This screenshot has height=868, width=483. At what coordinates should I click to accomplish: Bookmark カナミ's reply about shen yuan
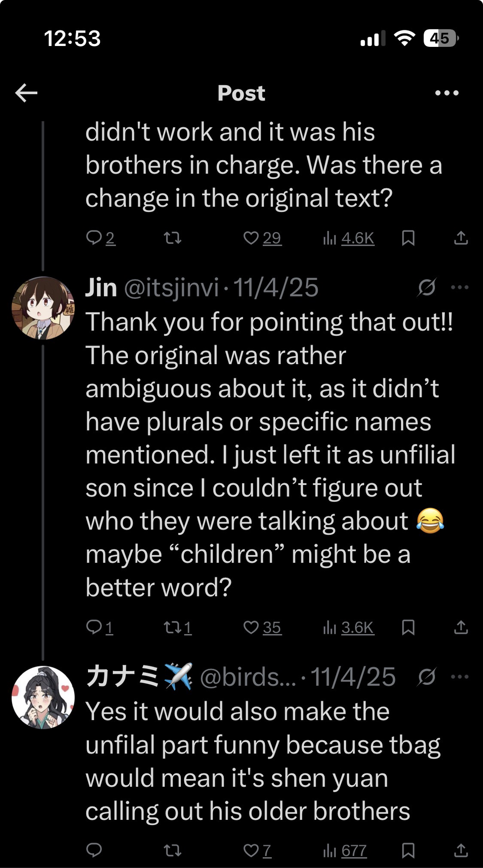[x=408, y=850]
